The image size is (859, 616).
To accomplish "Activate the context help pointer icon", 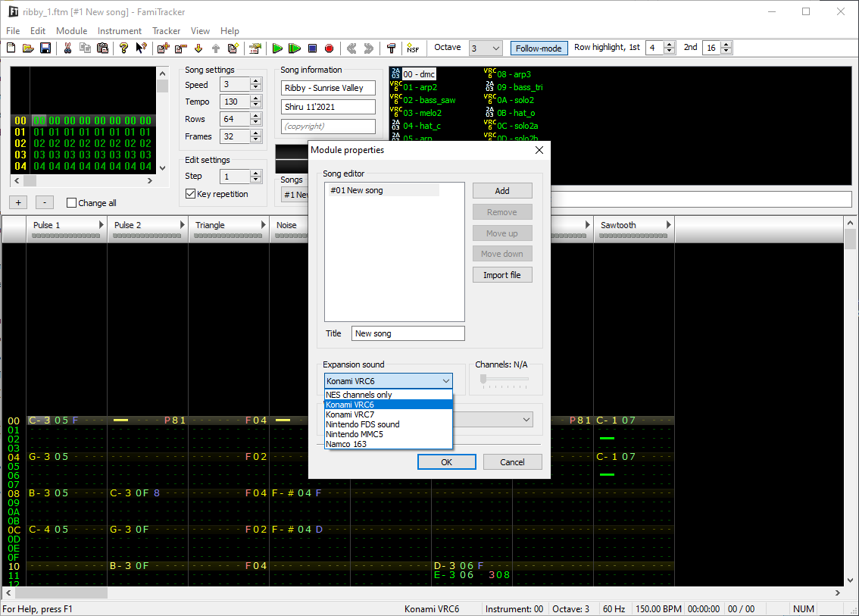I will [142, 48].
